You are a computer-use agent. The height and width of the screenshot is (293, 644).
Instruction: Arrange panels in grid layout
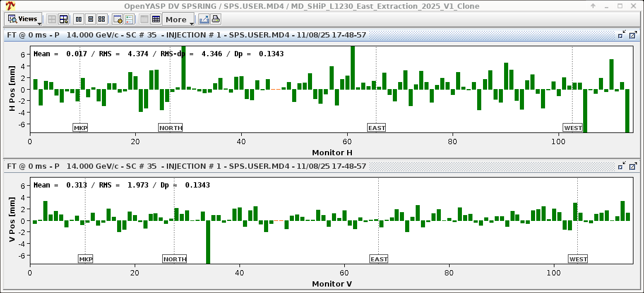pos(102,19)
